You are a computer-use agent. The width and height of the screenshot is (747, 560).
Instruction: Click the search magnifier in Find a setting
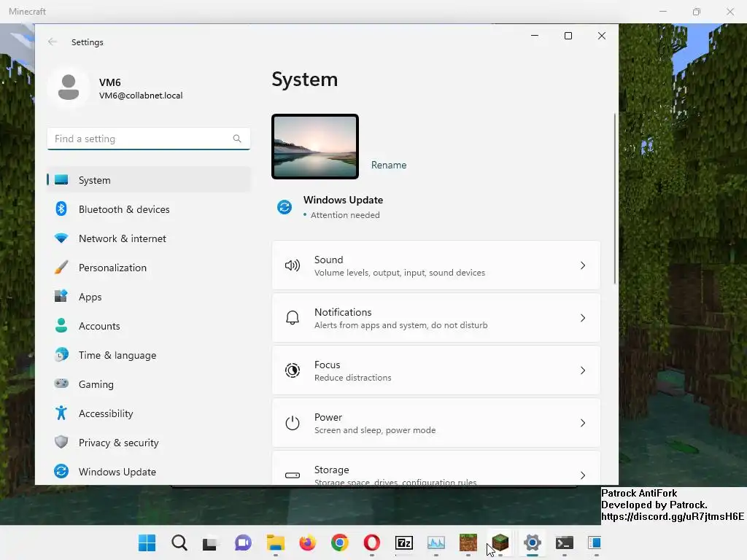237,139
